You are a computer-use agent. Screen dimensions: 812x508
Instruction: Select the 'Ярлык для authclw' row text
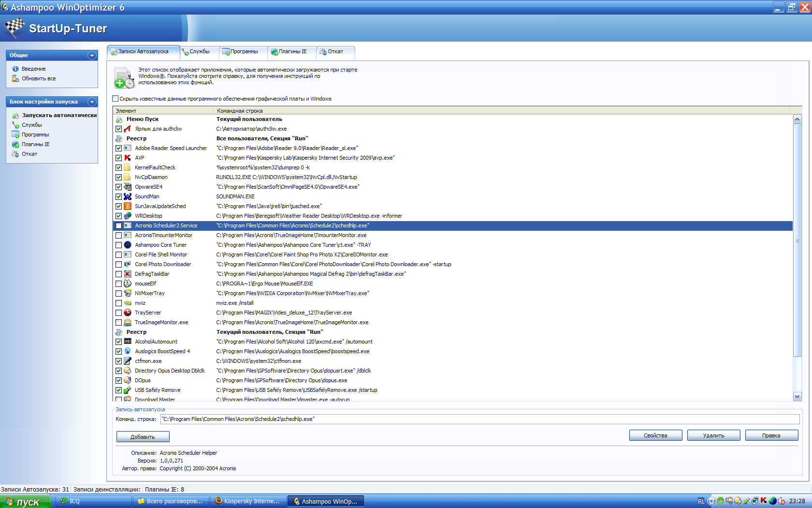point(159,129)
